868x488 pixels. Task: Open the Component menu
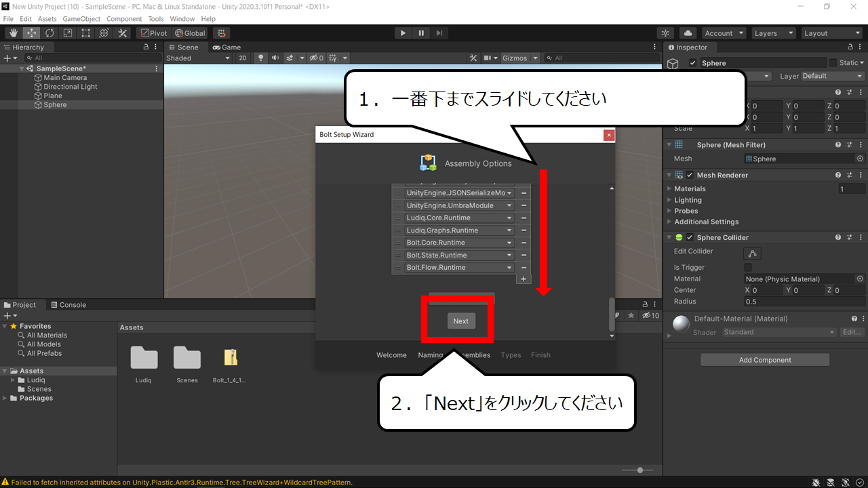pos(124,19)
